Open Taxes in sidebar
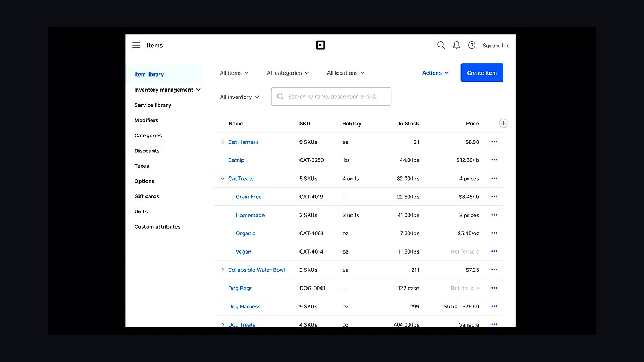 point(142,166)
